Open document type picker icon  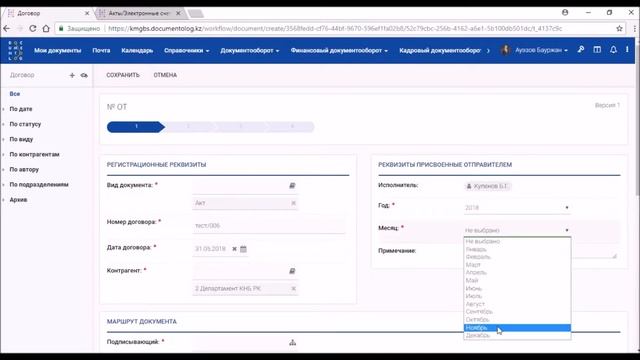(292, 185)
